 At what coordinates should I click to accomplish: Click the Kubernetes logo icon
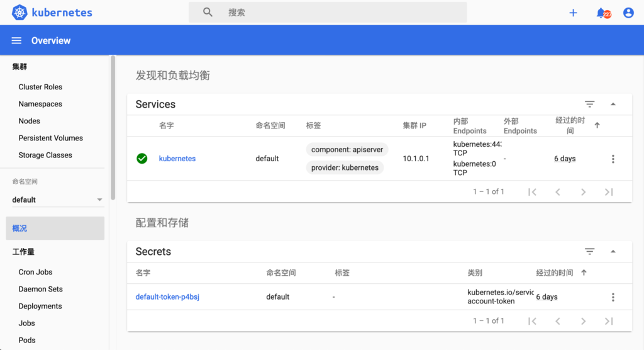(x=19, y=13)
